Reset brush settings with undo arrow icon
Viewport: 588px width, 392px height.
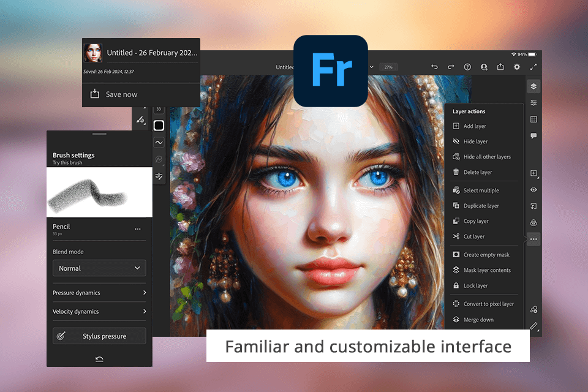(x=99, y=359)
